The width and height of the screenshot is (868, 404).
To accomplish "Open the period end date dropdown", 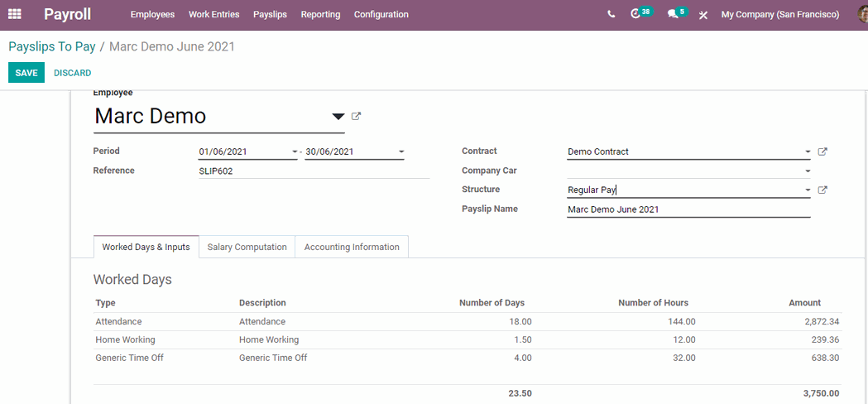I will (x=401, y=152).
